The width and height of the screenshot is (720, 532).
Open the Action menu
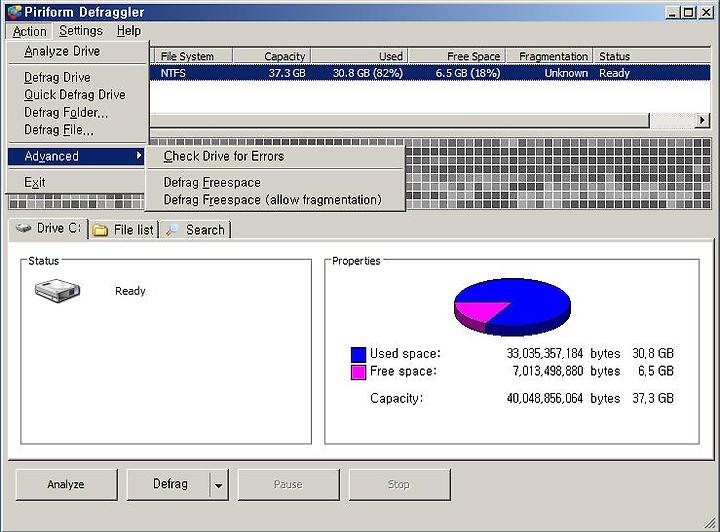pyautogui.click(x=30, y=31)
